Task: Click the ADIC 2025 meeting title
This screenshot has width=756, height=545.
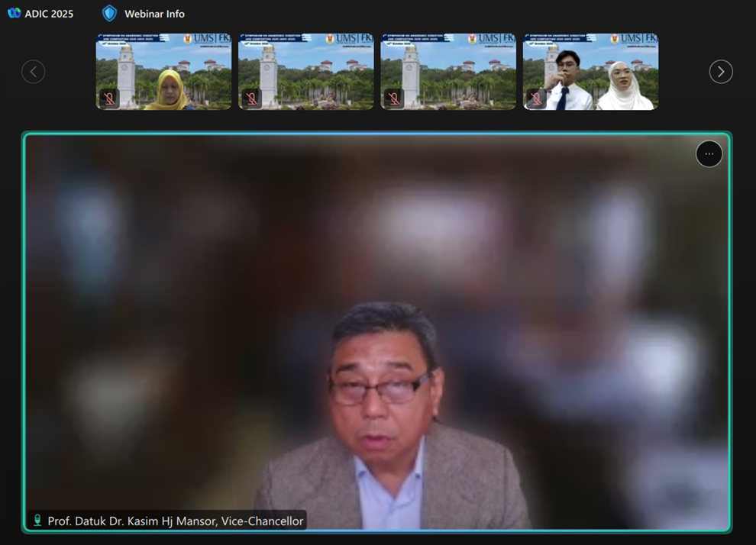Action: click(49, 14)
